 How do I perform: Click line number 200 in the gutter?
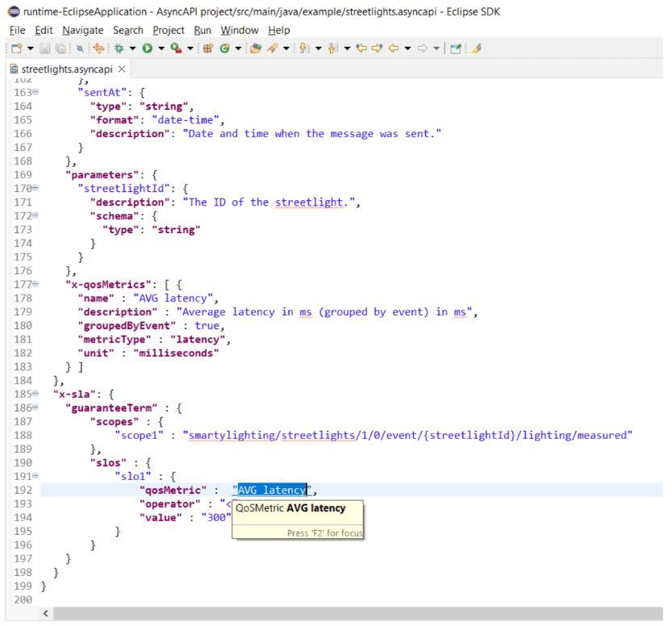[x=23, y=600]
